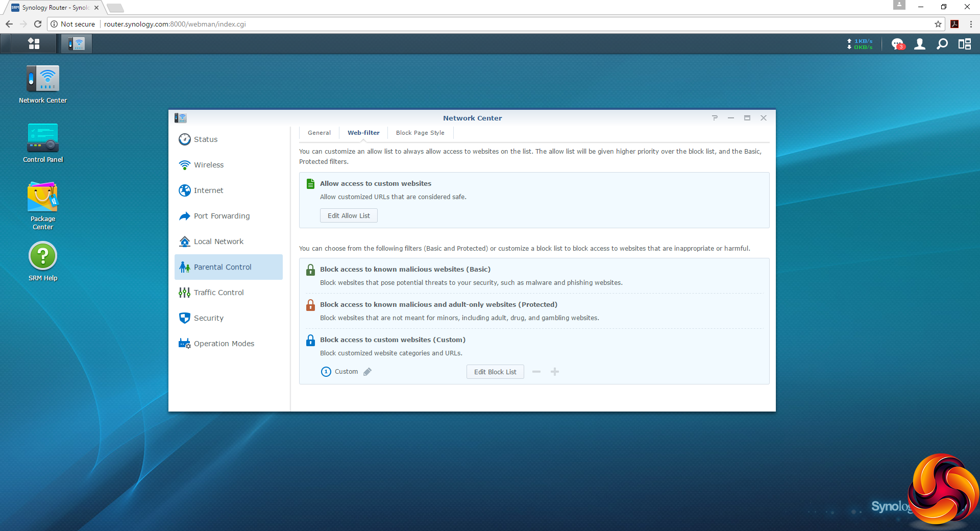
Task: Click the network speed indicator
Action: tap(861, 44)
